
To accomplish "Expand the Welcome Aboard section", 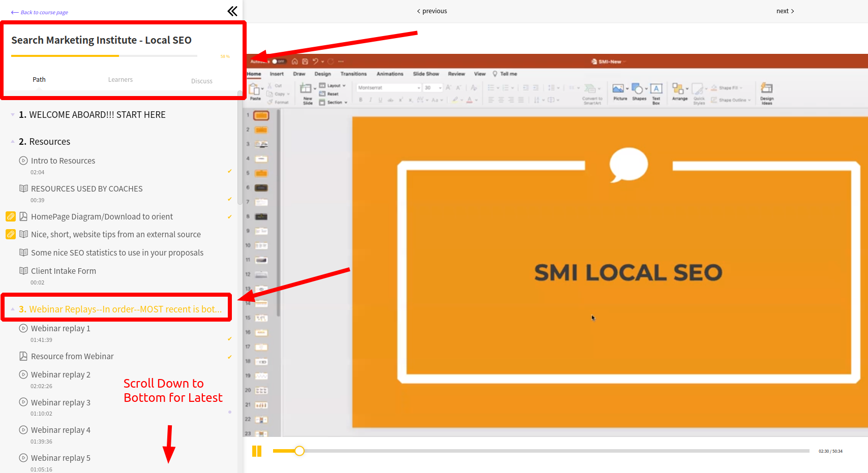I will (x=13, y=115).
